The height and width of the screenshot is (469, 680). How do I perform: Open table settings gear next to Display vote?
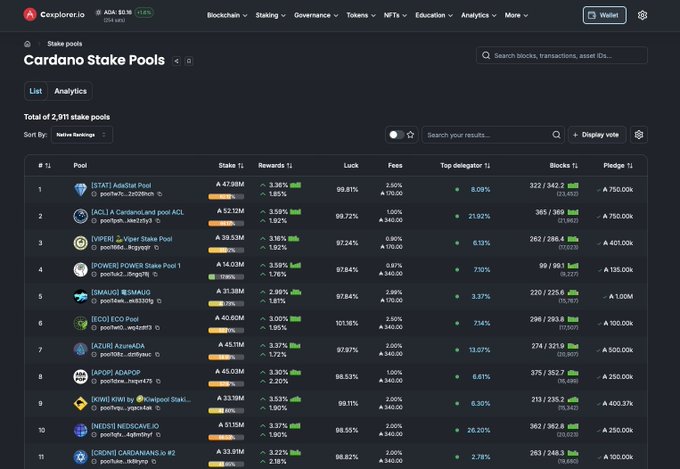pyautogui.click(x=638, y=135)
